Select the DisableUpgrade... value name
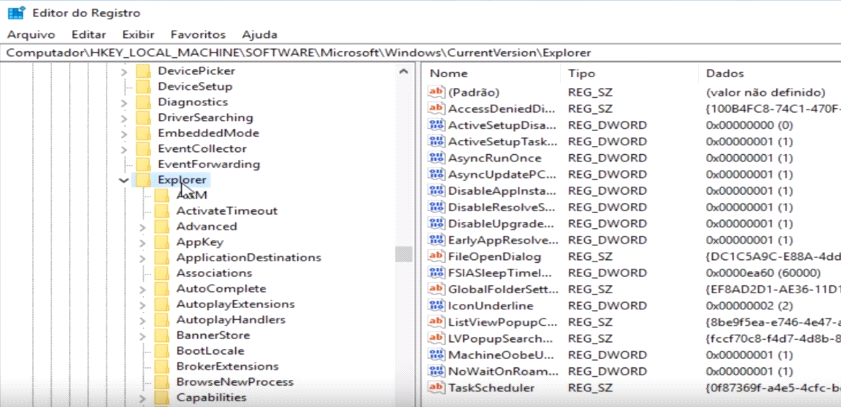Image resolution: width=844 pixels, height=407 pixels. (501, 223)
